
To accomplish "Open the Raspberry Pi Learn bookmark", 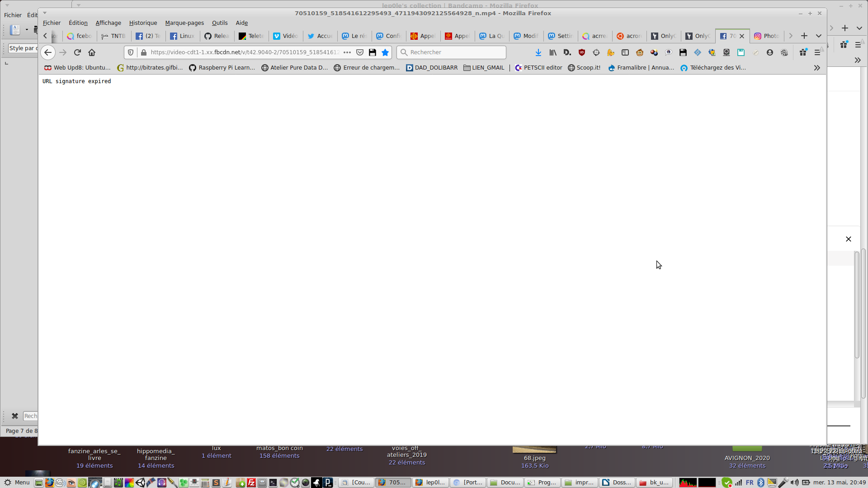I will coord(222,68).
